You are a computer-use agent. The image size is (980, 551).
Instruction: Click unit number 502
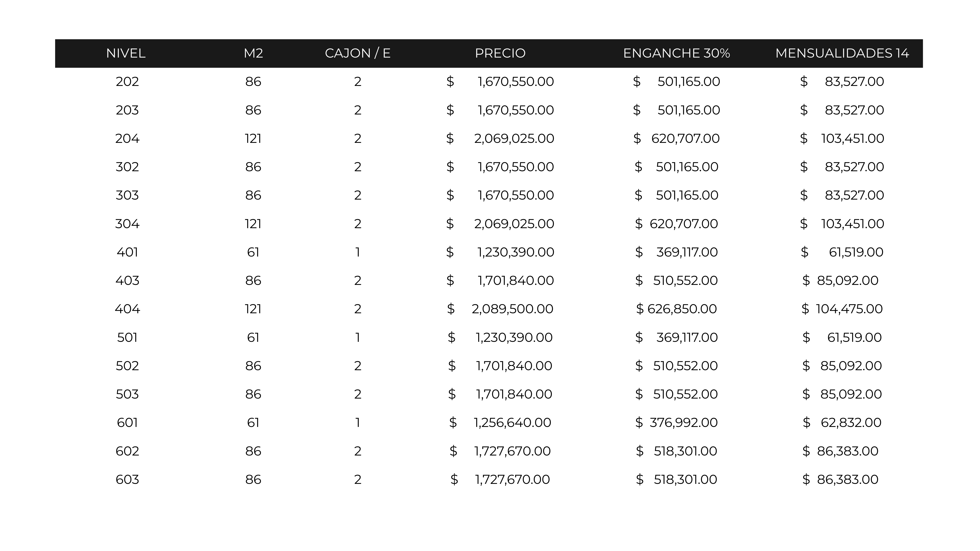tap(127, 366)
